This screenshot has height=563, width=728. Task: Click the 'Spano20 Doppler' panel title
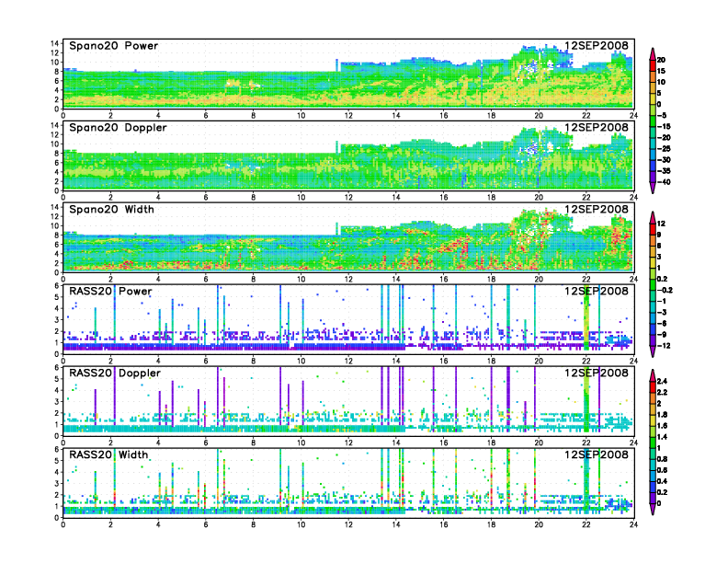tap(118, 127)
